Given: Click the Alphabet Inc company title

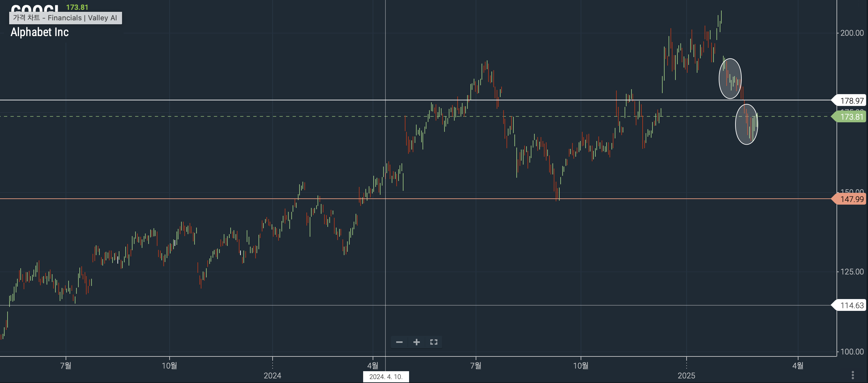Looking at the screenshot, I should [40, 32].
